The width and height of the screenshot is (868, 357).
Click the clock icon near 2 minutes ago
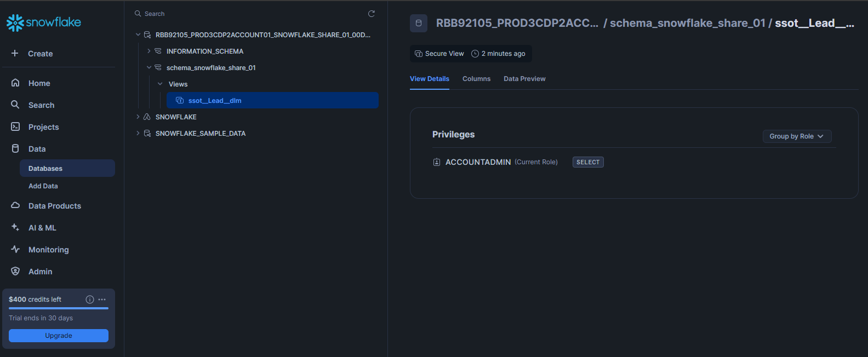click(x=475, y=54)
